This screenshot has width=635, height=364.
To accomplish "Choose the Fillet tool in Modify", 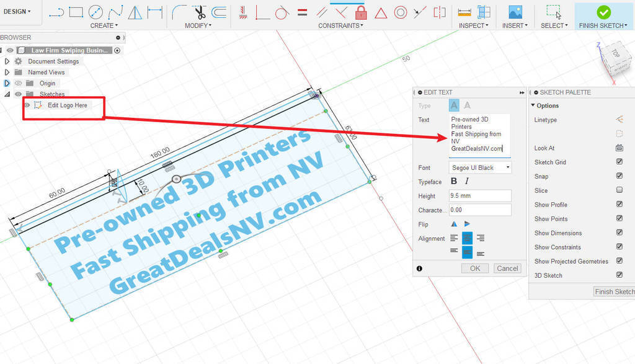I will pyautogui.click(x=179, y=12).
